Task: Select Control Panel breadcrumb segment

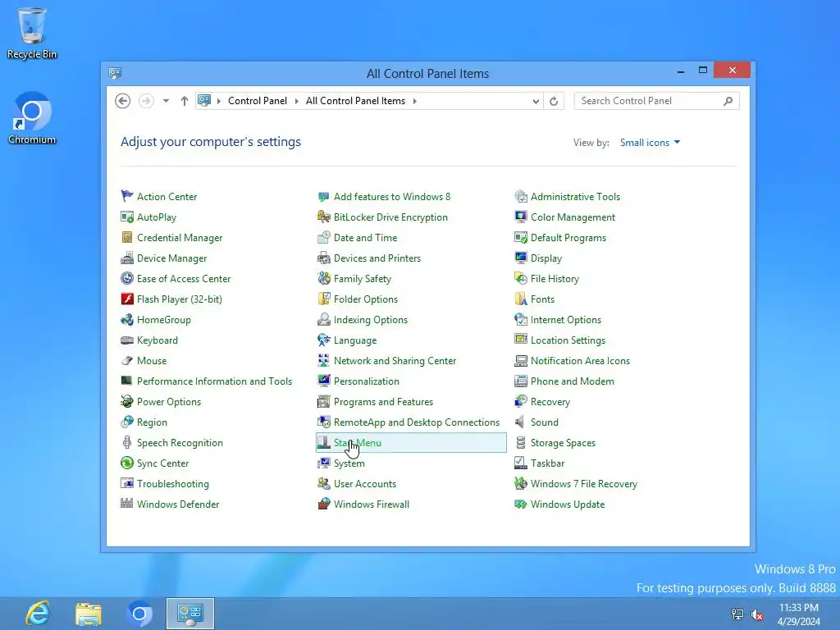Action: pyautogui.click(x=257, y=101)
